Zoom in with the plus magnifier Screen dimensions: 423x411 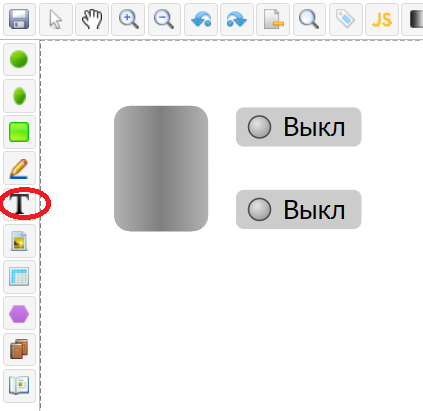click(128, 19)
